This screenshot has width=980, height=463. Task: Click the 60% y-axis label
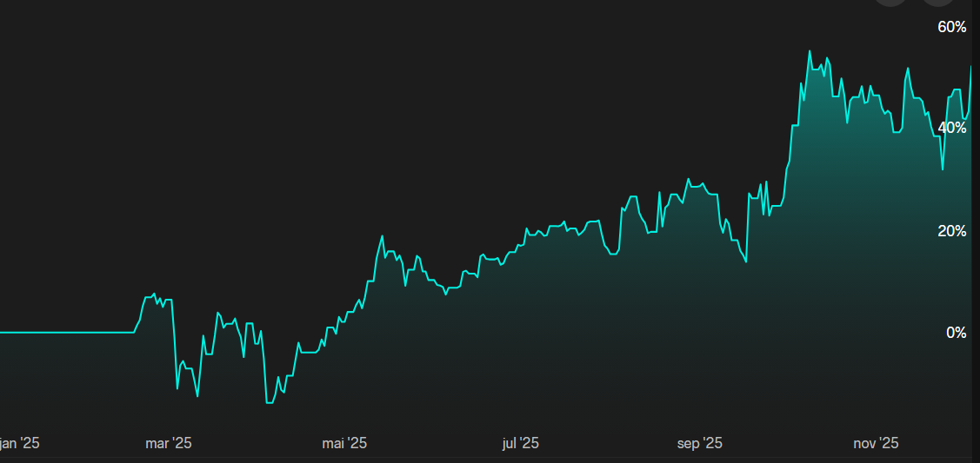click(951, 28)
